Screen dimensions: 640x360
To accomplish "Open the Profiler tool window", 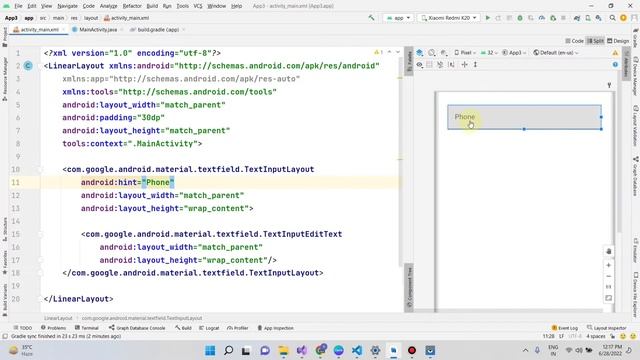I will tap(237, 328).
